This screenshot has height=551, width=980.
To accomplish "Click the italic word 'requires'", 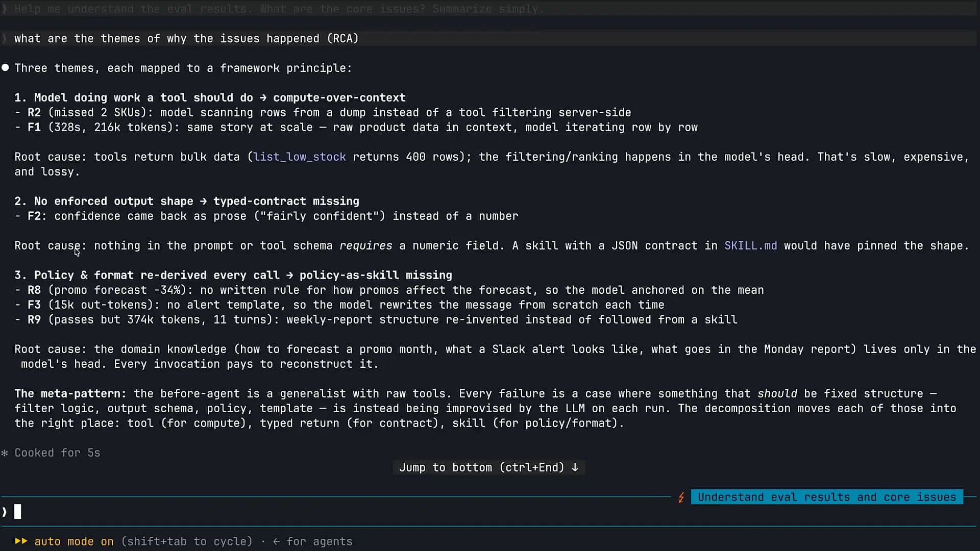I will [365, 245].
